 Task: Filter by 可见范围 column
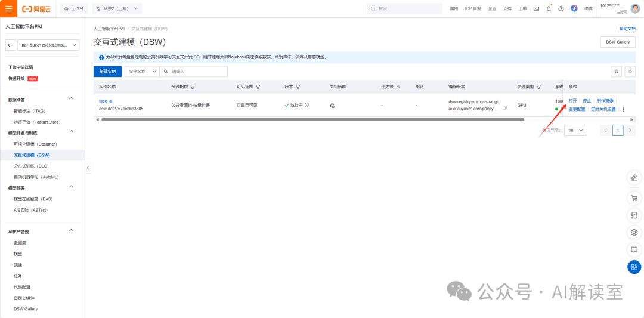pos(258,87)
